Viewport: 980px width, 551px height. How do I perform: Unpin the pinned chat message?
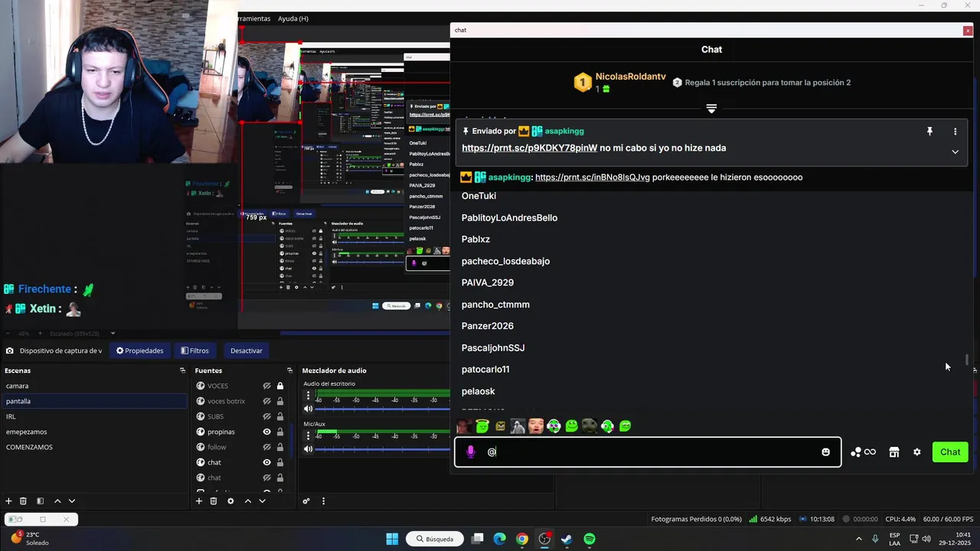(x=929, y=132)
